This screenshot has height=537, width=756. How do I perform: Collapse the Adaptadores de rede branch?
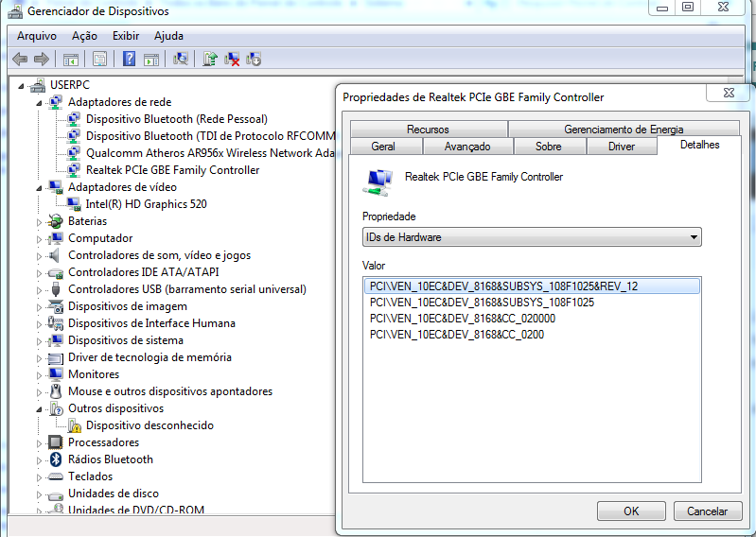[39, 103]
